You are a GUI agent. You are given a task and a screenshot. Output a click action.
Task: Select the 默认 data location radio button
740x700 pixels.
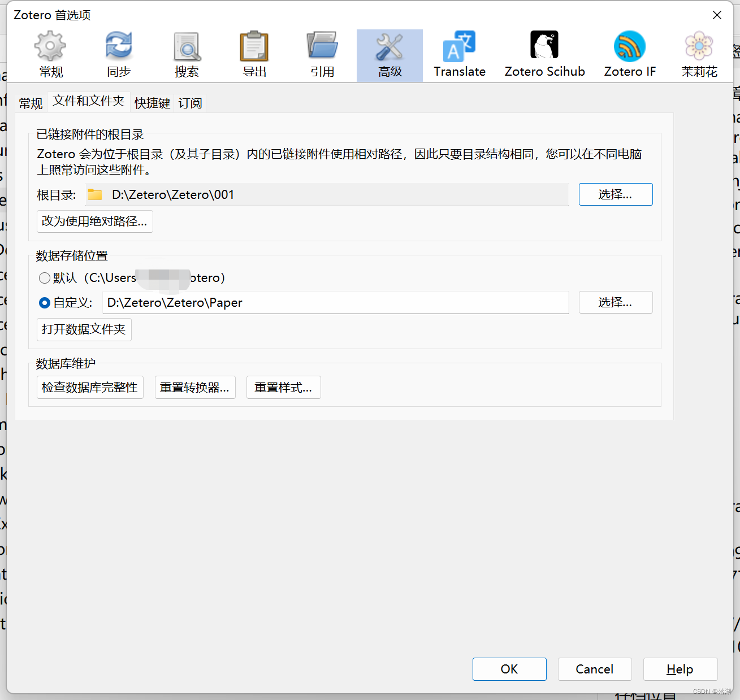coord(45,278)
